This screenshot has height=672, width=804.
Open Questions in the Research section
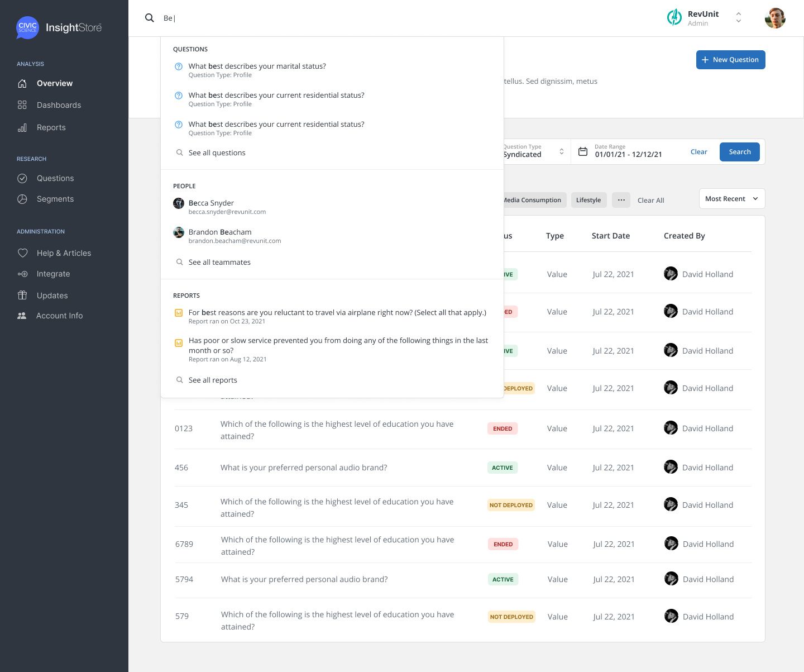click(55, 178)
